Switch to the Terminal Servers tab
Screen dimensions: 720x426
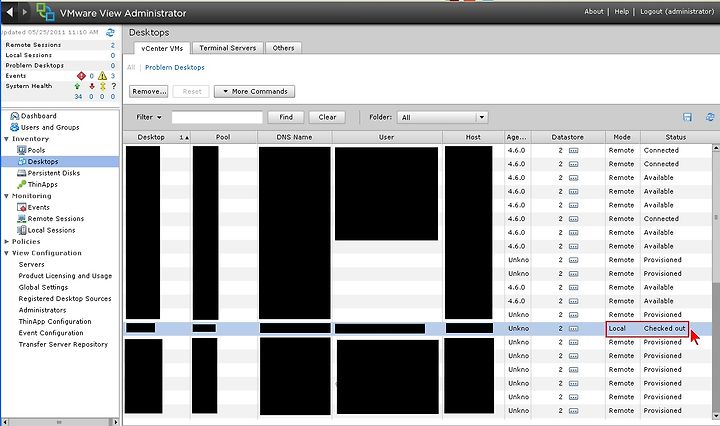pyautogui.click(x=228, y=48)
